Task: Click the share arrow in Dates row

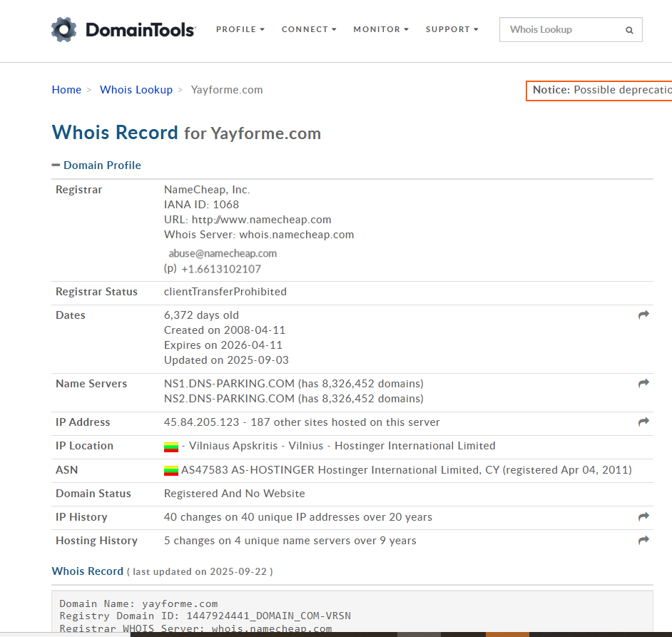Action: pos(643,315)
